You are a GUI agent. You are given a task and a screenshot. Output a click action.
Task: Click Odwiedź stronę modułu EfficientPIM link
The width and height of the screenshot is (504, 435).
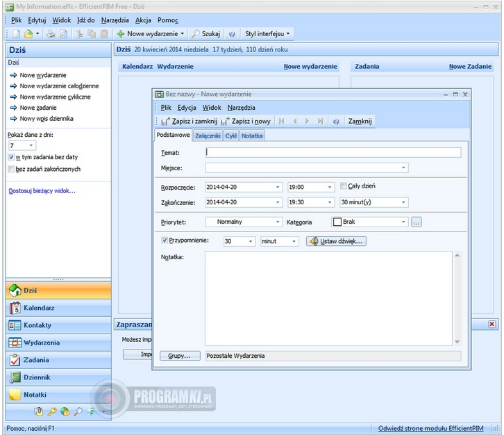pyautogui.click(x=430, y=428)
